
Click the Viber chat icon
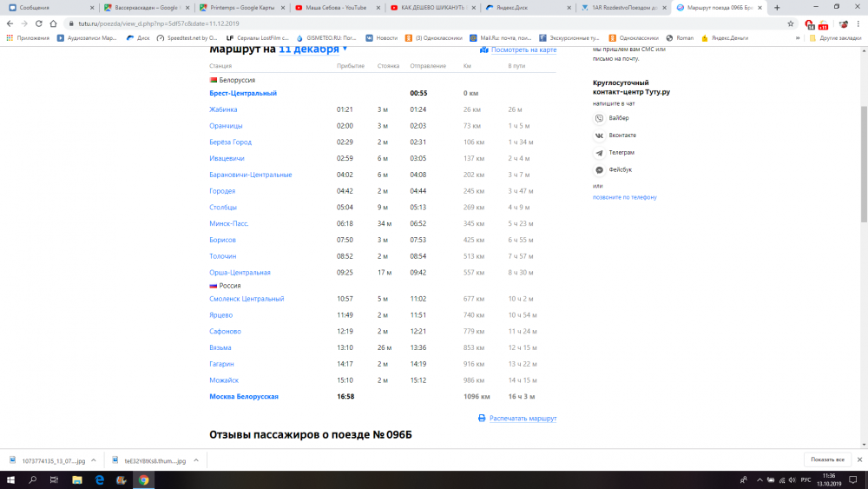(599, 118)
